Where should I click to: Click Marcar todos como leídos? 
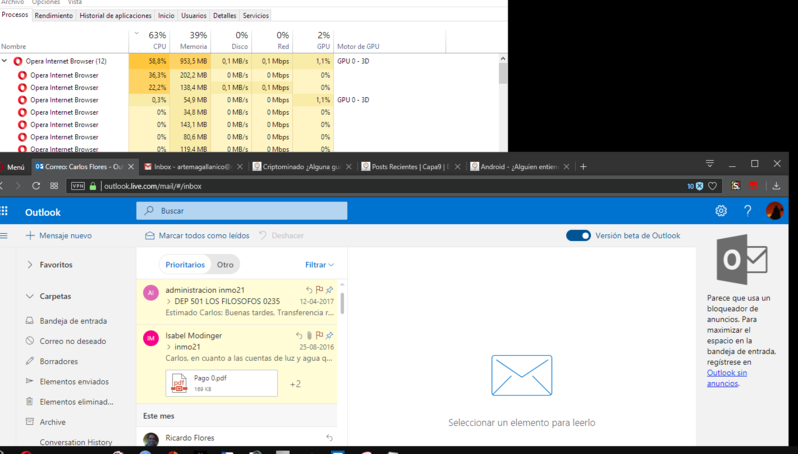[x=197, y=236]
